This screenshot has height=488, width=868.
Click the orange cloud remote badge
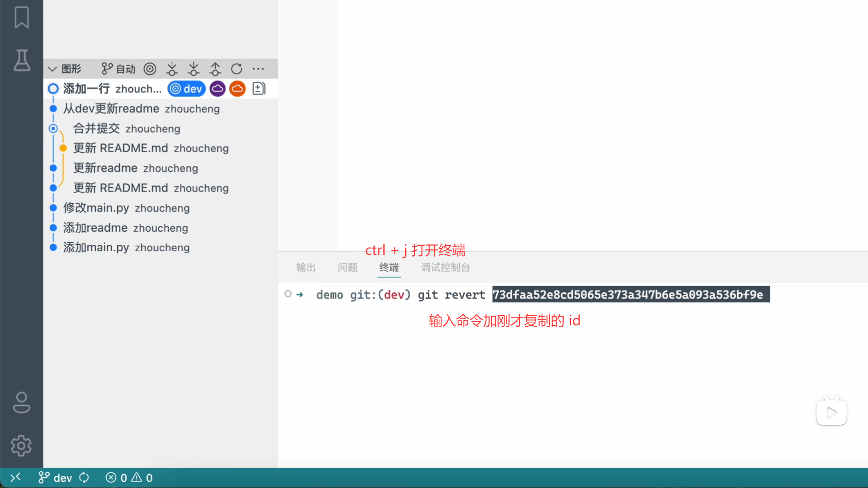tap(237, 89)
